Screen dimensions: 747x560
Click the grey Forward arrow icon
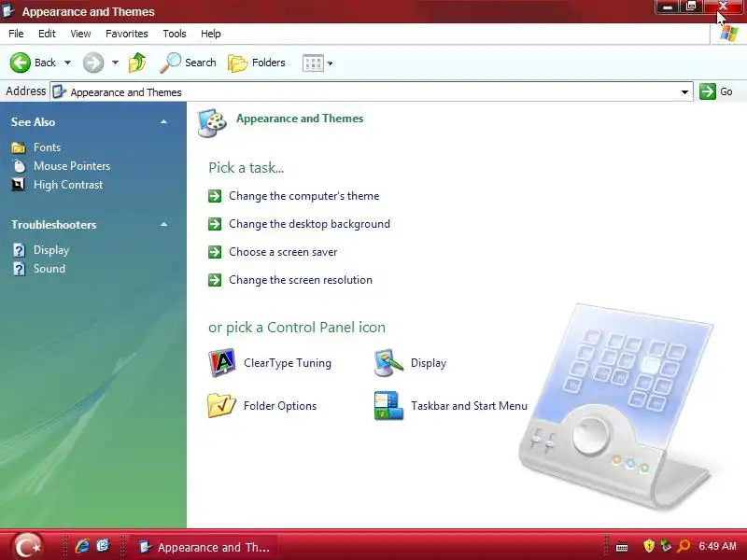pos(92,63)
